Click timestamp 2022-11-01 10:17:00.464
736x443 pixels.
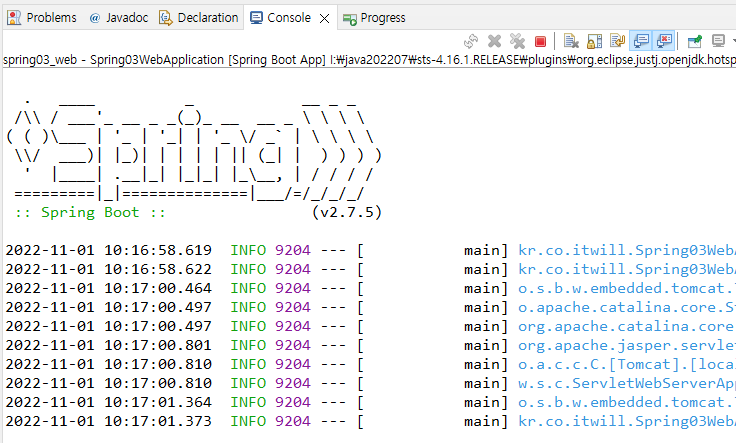click(109, 288)
